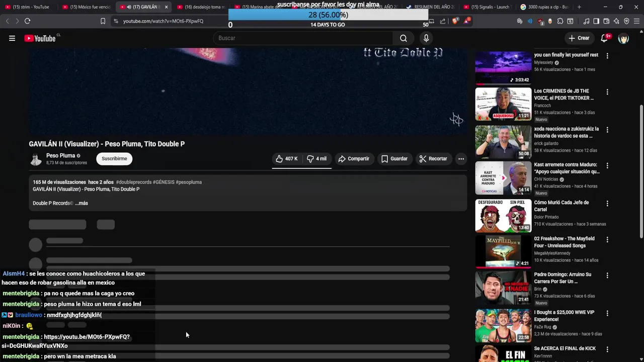Open the Brave playlist music icon
Viewport: 644px width, 362px height.
coord(586,21)
